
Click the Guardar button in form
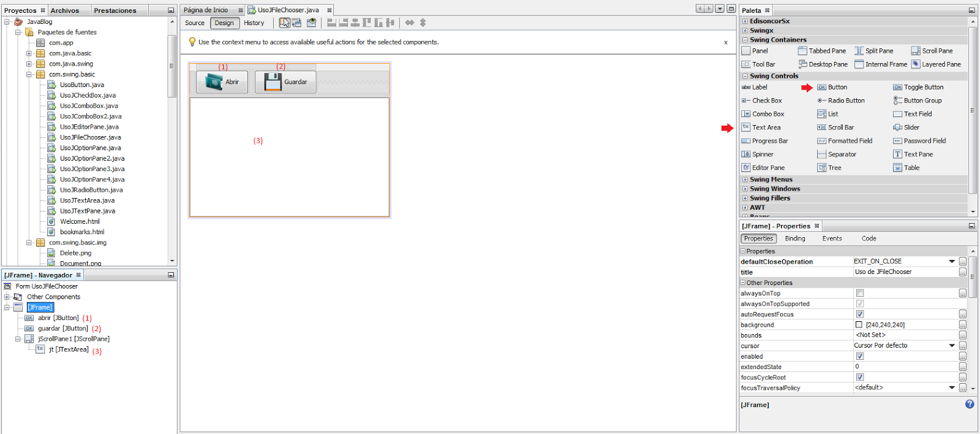[x=285, y=82]
